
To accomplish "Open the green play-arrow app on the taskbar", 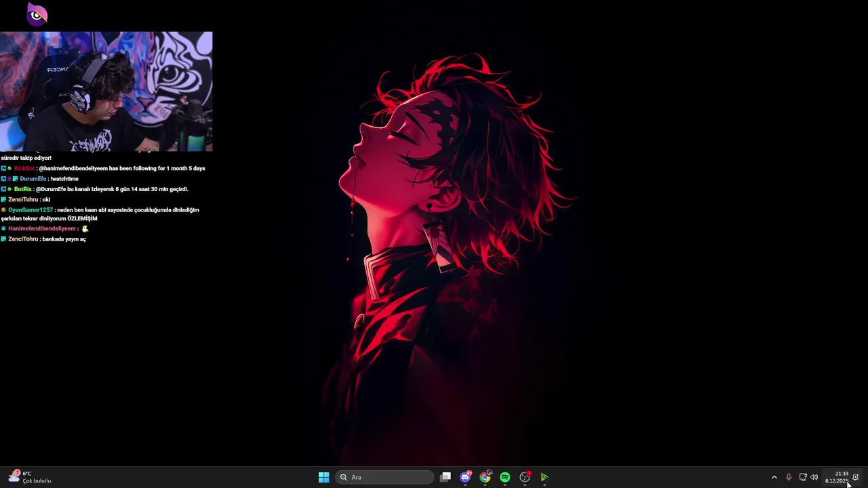I will click(545, 477).
